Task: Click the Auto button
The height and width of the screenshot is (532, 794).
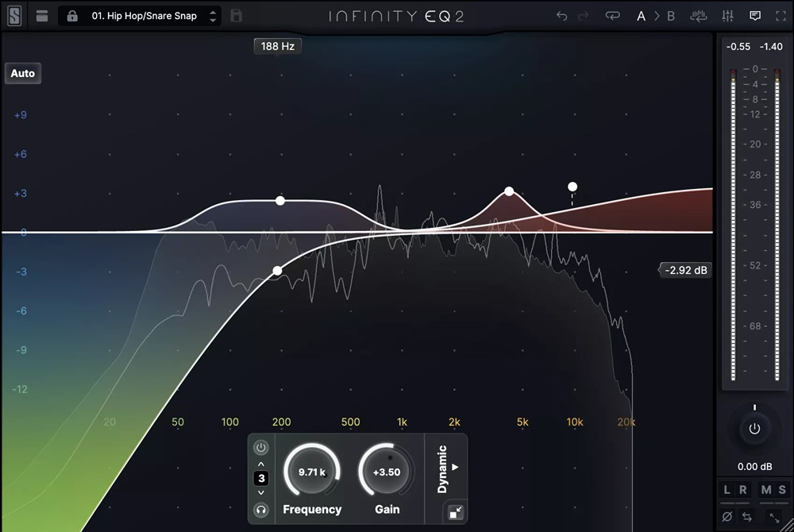Action: point(22,73)
